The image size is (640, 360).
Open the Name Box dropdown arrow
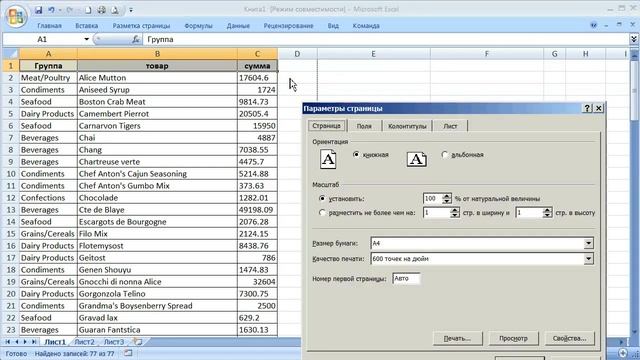(87, 39)
